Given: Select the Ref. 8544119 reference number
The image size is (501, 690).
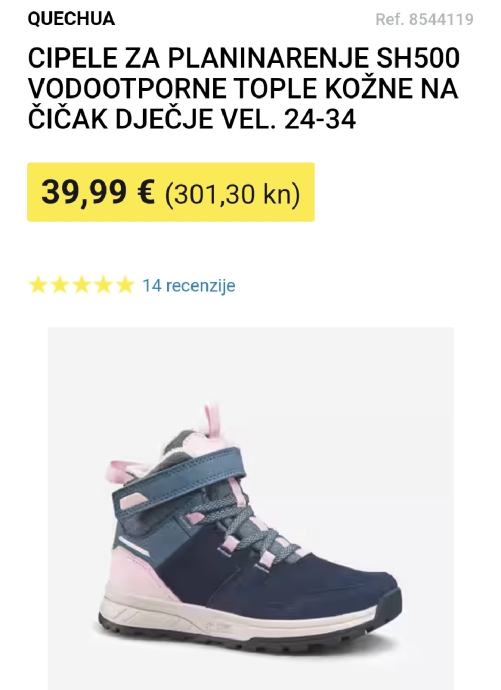Looking at the screenshot, I should (424, 19).
